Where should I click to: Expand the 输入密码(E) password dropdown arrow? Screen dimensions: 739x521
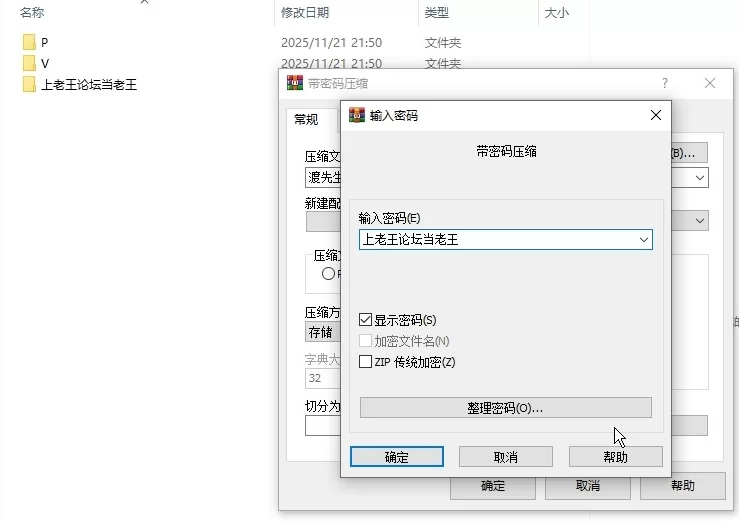(x=644, y=240)
